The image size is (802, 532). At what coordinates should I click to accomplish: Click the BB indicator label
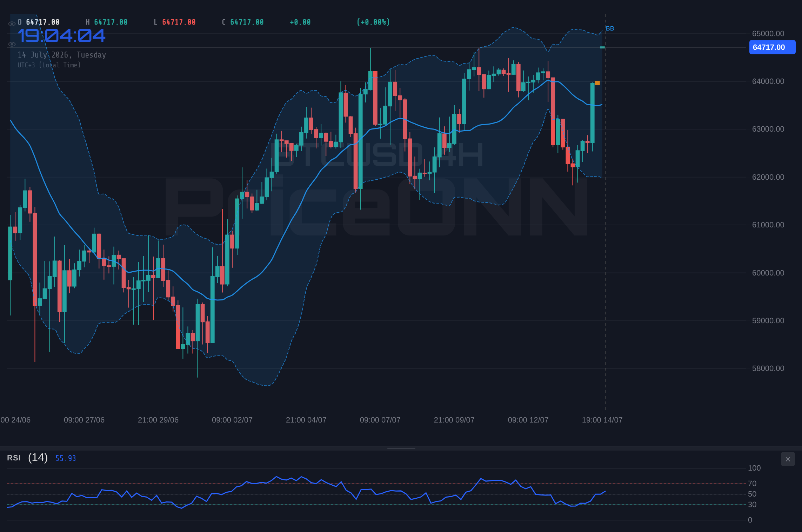click(x=610, y=28)
